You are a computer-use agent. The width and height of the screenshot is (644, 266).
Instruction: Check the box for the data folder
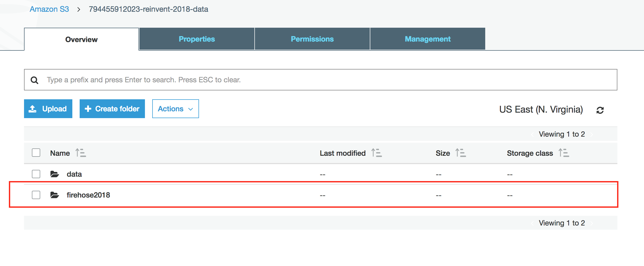(36, 174)
